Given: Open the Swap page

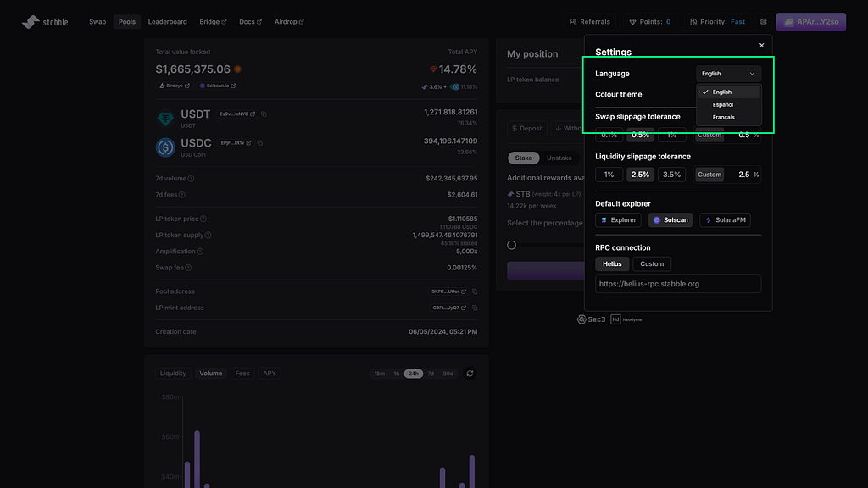Looking at the screenshot, I should (97, 21).
